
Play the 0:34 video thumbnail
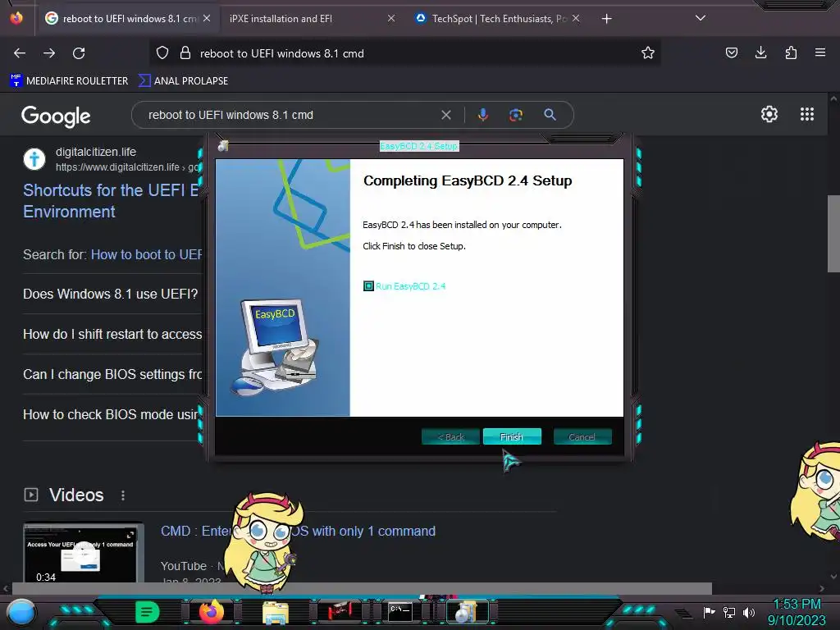click(x=83, y=554)
